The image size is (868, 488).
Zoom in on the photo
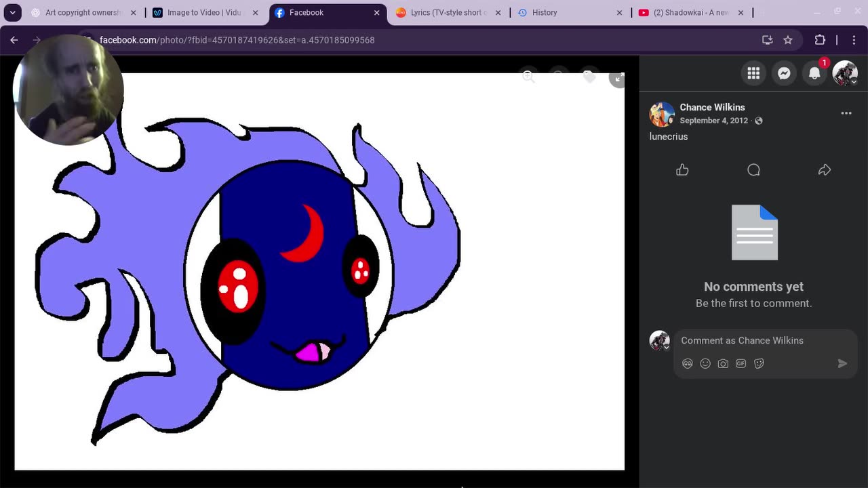point(528,77)
